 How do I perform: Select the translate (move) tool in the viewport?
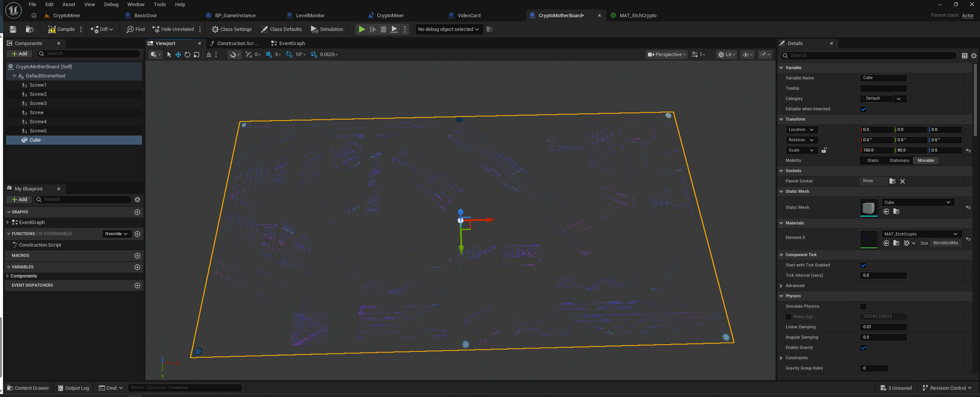[178, 55]
